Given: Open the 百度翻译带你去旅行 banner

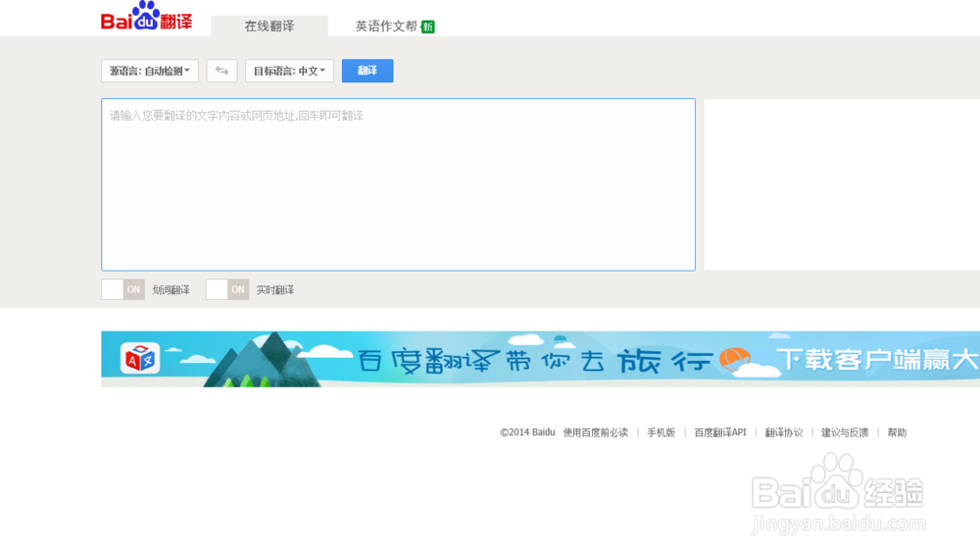Looking at the screenshot, I should (x=541, y=359).
